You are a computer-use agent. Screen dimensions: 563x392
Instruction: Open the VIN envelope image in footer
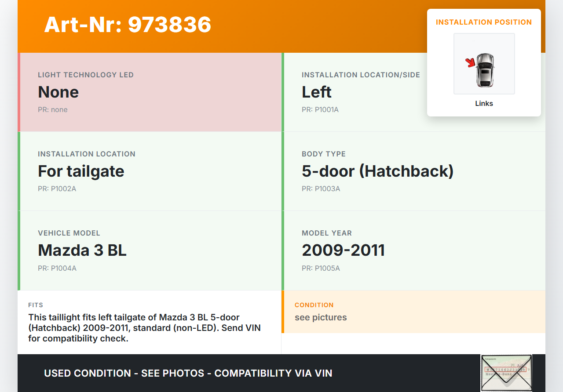point(506,373)
